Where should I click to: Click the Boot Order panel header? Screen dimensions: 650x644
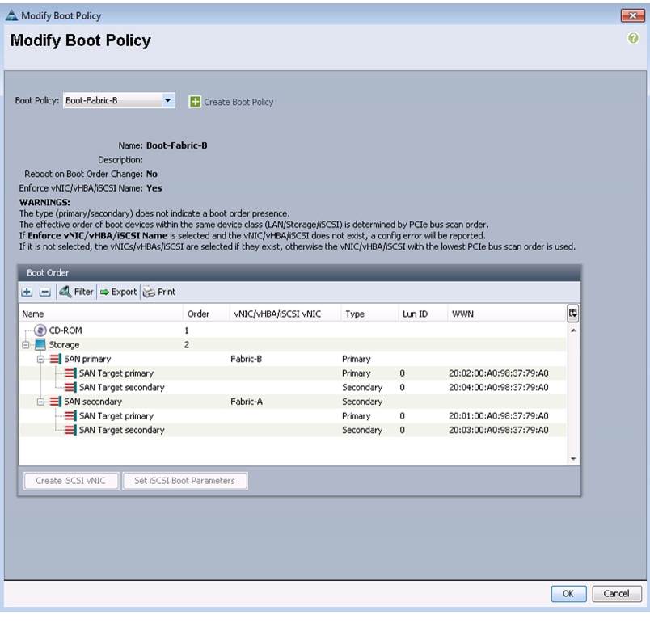(299, 272)
